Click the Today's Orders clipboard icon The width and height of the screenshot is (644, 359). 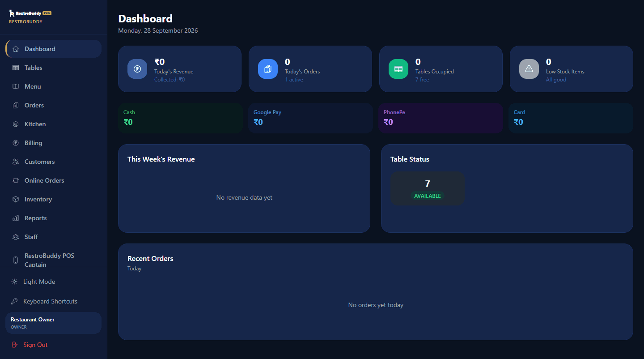pos(268,69)
